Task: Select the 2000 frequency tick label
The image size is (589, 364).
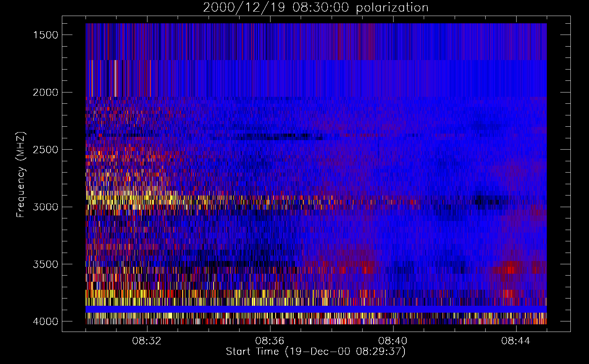Action: (x=46, y=92)
